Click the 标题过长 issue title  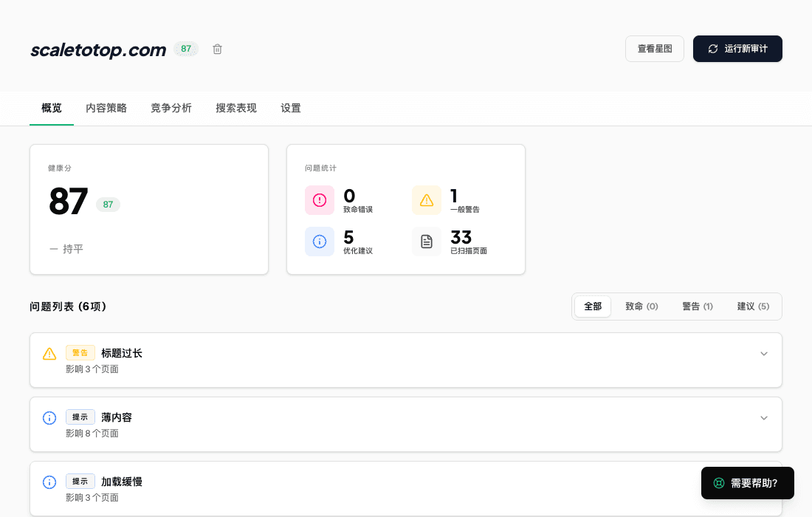tap(122, 353)
